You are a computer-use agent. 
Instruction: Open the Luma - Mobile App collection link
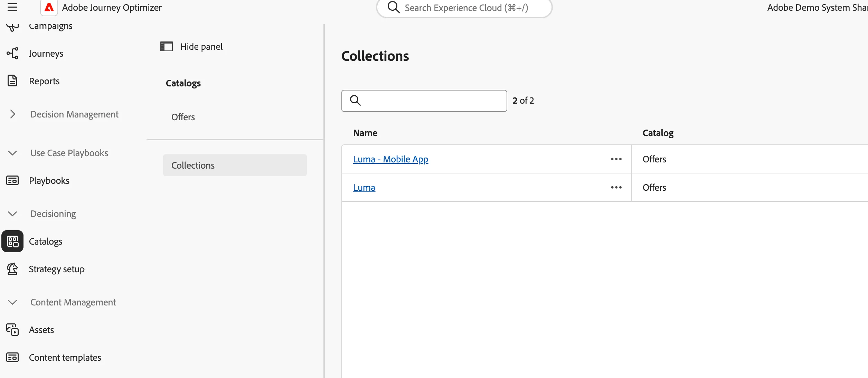390,159
